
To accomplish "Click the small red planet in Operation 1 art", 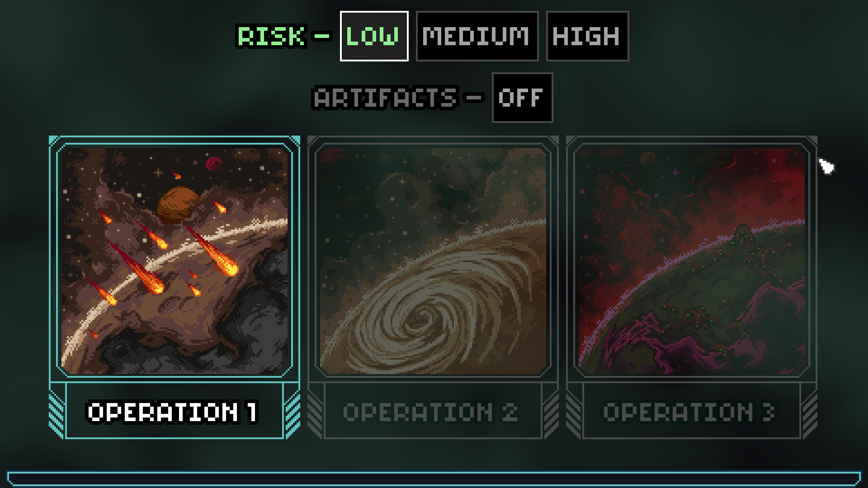I will (213, 163).
